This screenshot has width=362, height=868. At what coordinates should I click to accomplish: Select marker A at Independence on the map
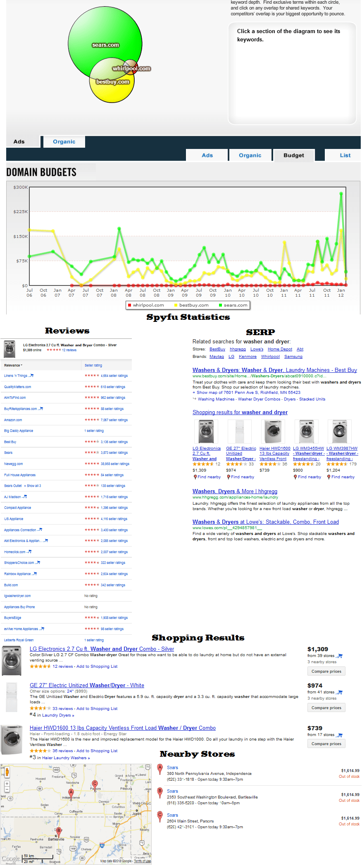click(71, 793)
